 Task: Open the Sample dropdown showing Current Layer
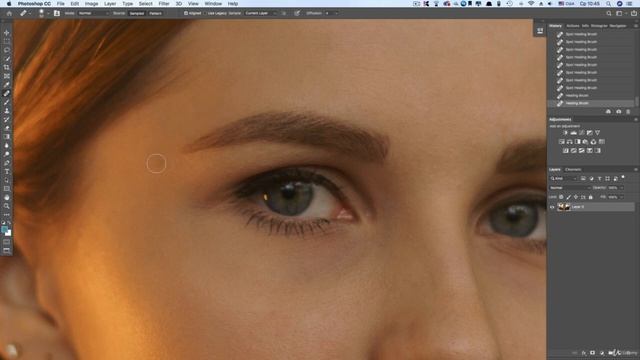pos(260,13)
